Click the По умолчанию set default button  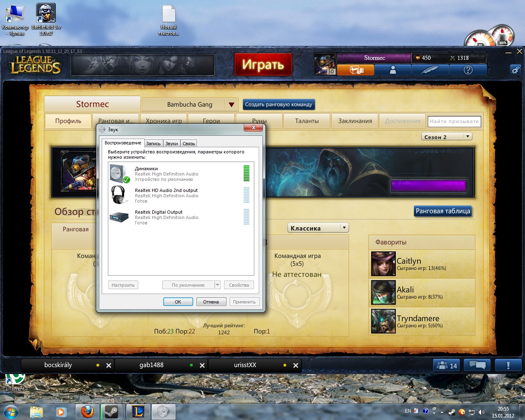188,285
